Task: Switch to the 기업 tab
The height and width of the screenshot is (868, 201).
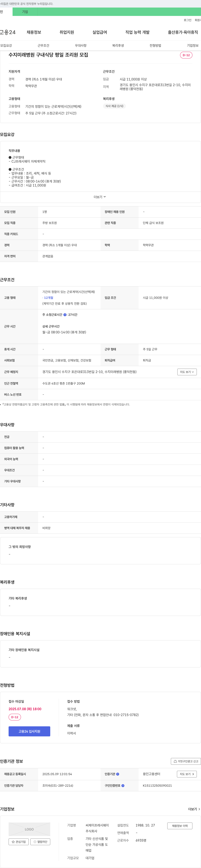Action: pos(25,12)
